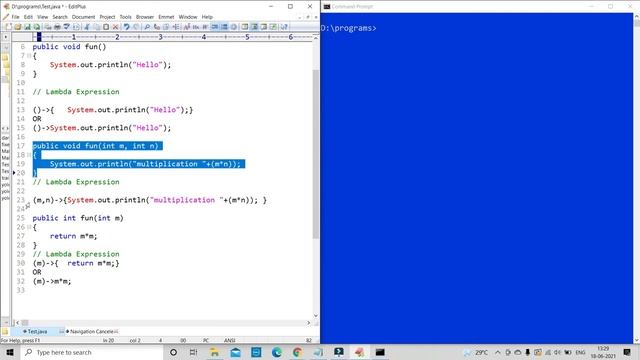The image size is (640, 360).
Task: Open the Project menu
Action: pyautogui.click(x=107, y=17)
